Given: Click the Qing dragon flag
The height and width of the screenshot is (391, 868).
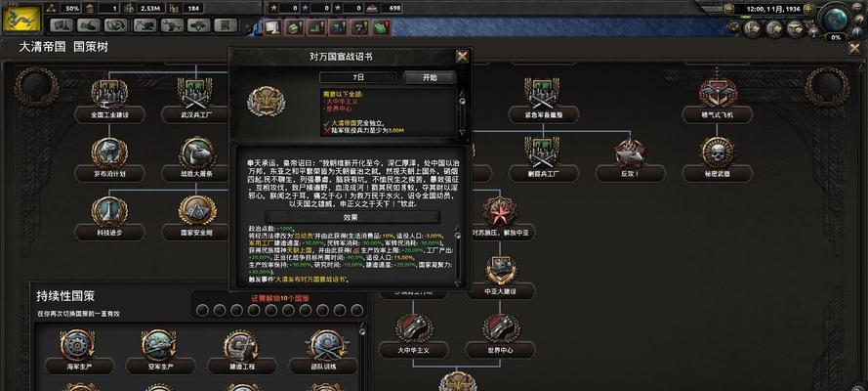Looking at the screenshot, I should [x=22, y=19].
